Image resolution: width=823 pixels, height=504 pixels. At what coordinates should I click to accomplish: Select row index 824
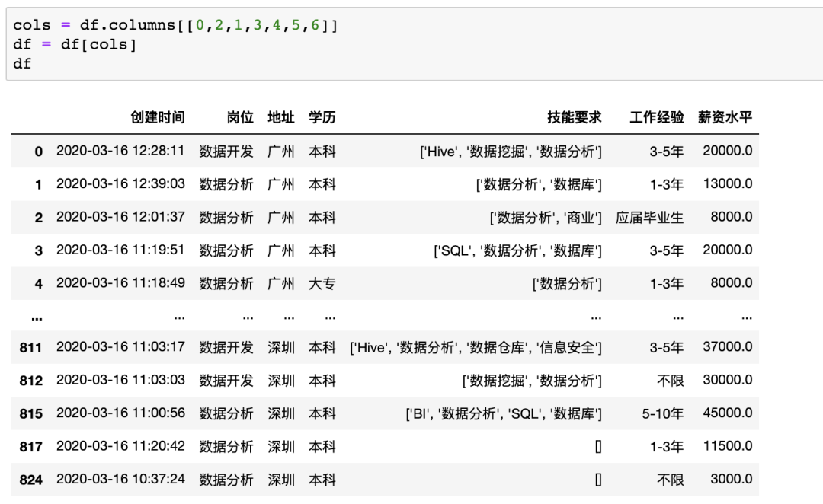click(31, 480)
